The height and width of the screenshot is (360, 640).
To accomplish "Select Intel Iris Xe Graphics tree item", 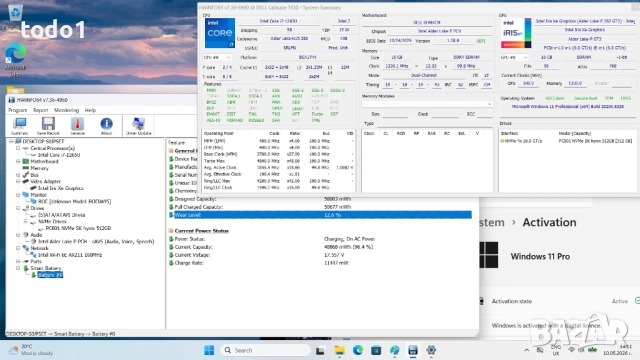I will [x=60, y=188].
